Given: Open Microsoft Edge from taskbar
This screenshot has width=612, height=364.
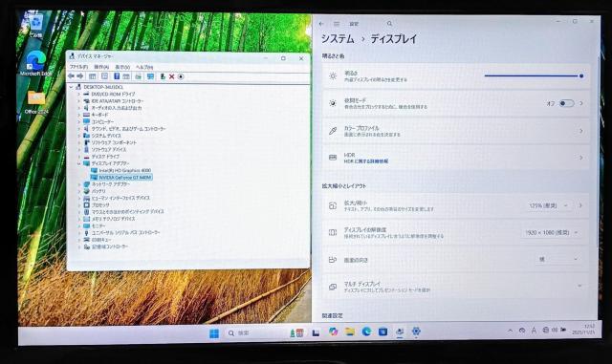Looking at the screenshot, I should [x=366, y=332].
